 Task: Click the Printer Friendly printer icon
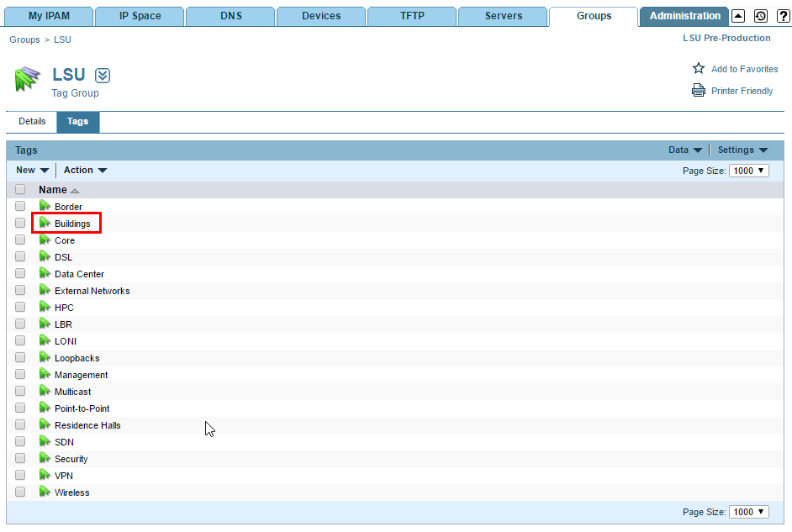(x=699, y=91)
